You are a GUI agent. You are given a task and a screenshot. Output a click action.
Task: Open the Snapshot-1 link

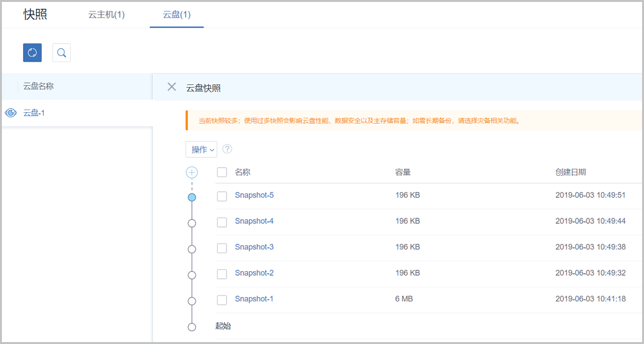(x=254, y=299)
